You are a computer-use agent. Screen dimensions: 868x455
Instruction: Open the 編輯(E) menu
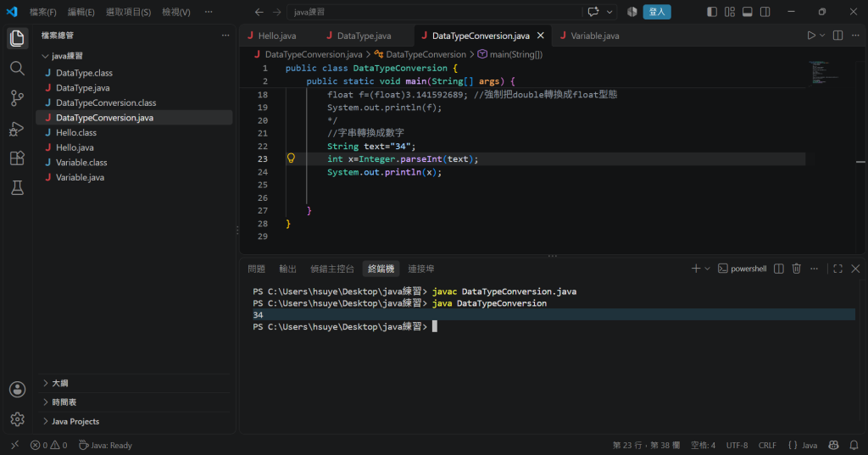[81, 12]
